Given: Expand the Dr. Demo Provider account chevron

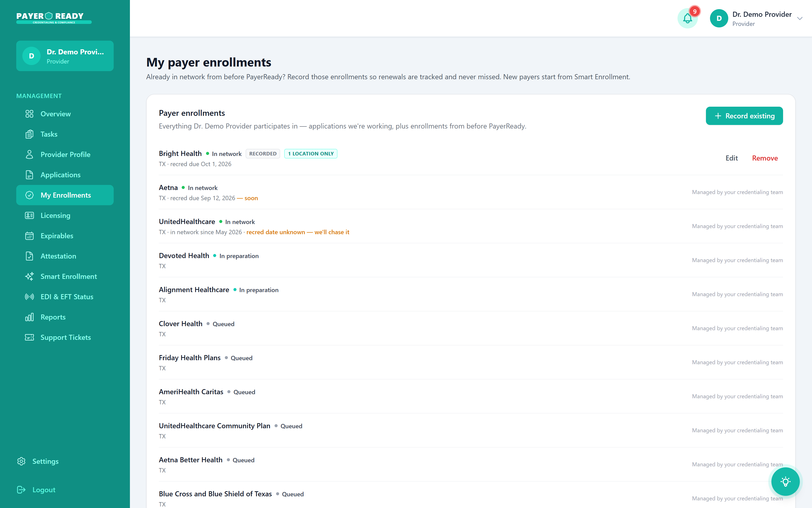Looking at the screenshot, I should [800, 19].
